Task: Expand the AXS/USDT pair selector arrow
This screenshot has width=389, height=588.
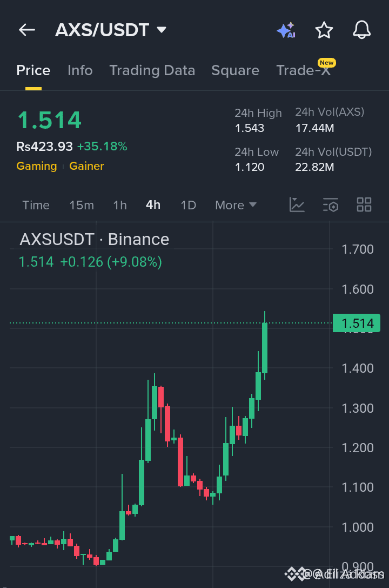Action: (162, 30)
